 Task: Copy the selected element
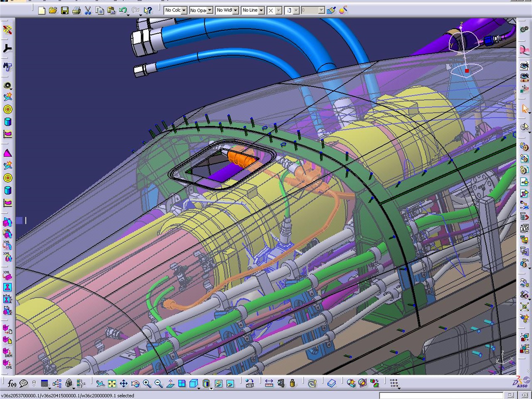(x=99, y=11)
